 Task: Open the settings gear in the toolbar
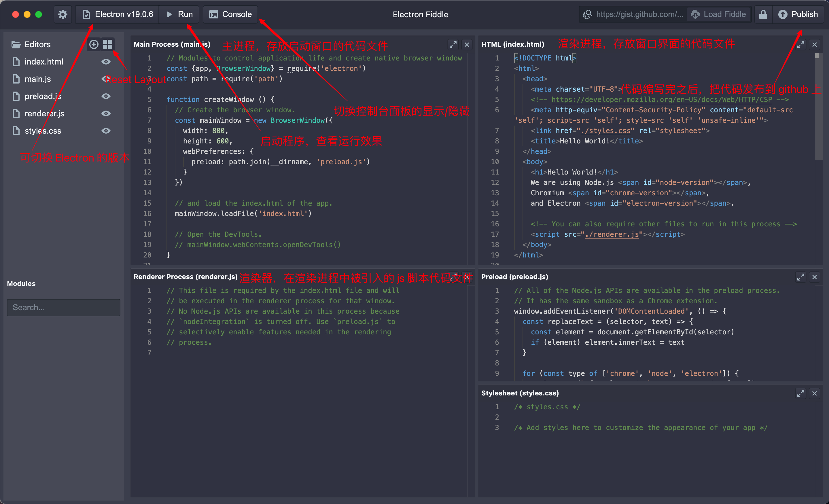[63, 14]
